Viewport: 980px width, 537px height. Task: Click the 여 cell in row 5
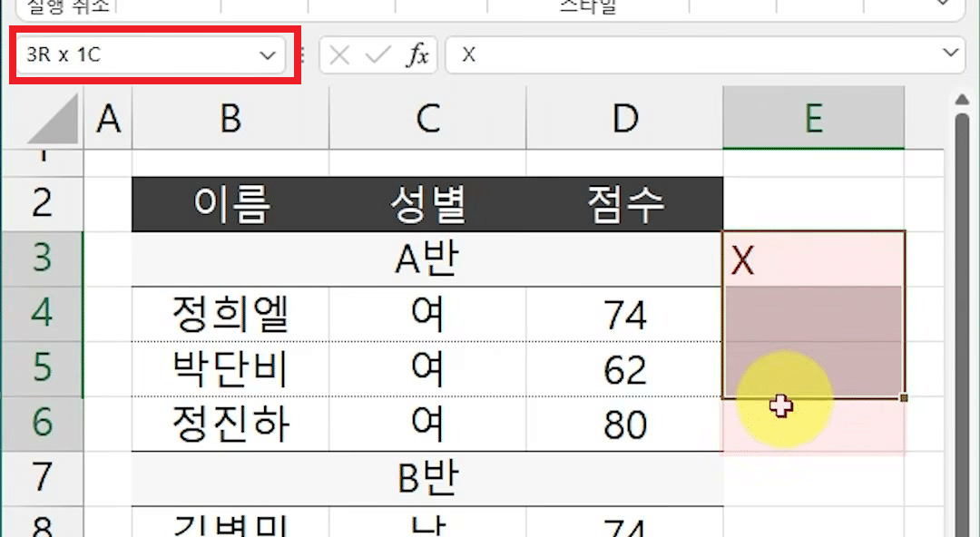tap(427, 369)
